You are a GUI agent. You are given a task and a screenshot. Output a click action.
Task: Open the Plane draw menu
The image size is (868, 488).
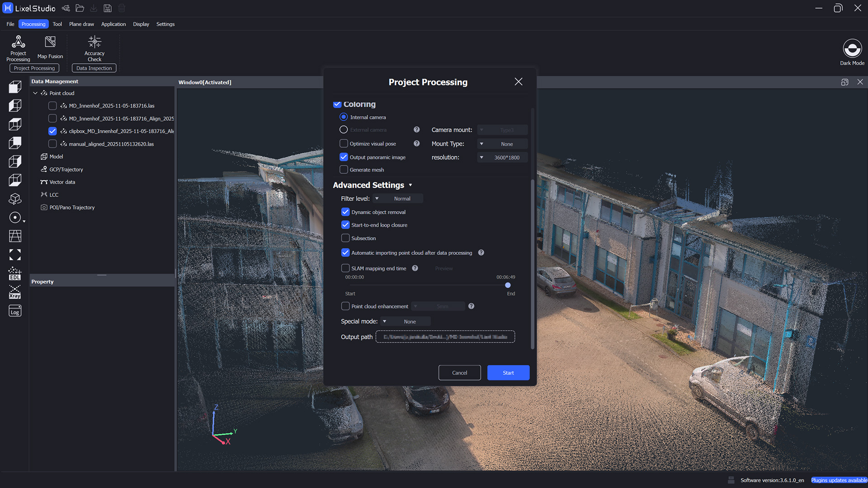pos(81,24)
